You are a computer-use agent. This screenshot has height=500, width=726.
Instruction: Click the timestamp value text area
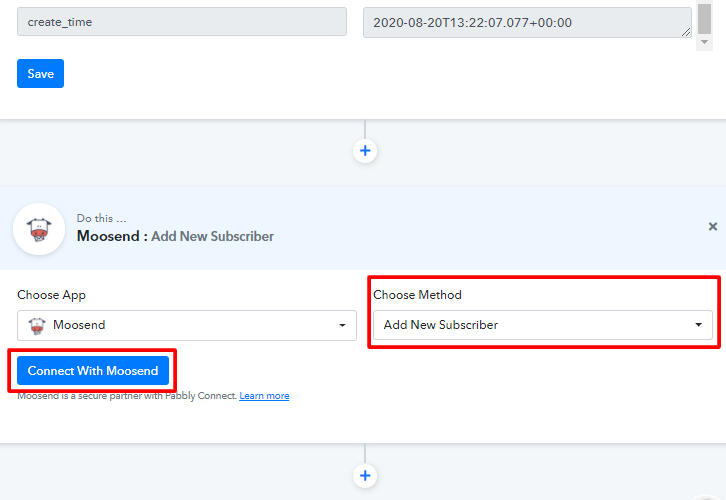520,22
